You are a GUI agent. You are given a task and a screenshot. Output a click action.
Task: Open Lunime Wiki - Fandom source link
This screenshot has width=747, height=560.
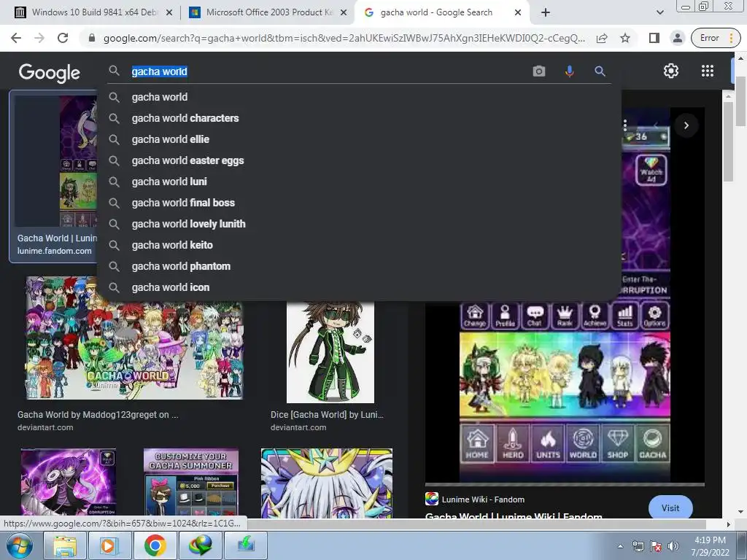(x=475, y=499)
